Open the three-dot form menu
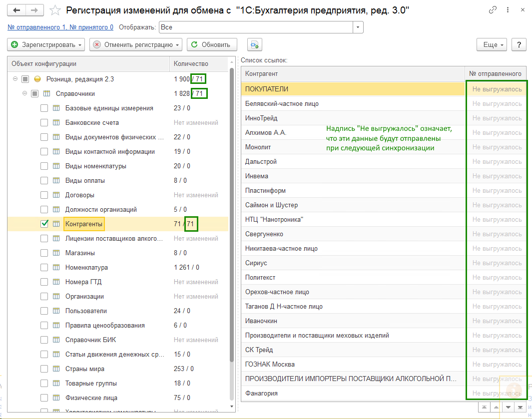 [508, 10]
